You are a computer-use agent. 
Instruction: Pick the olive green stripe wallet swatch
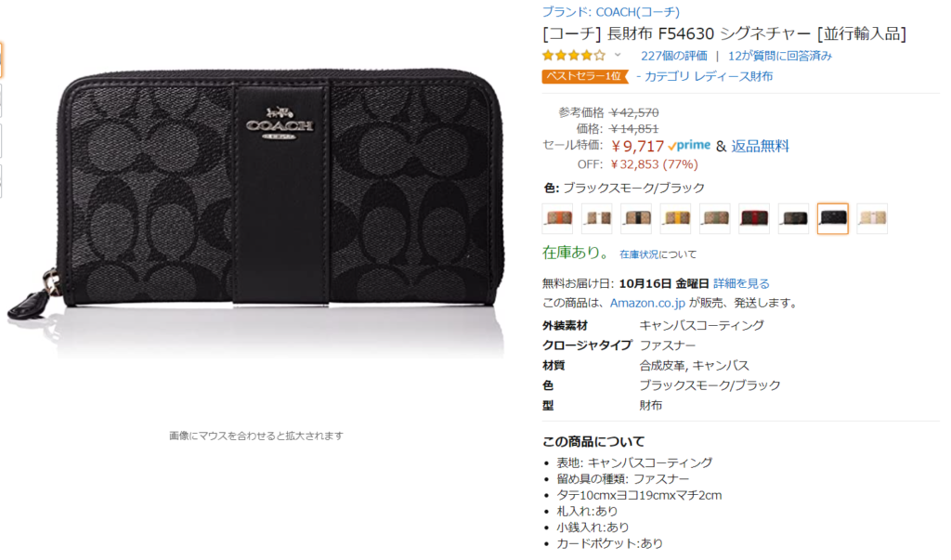[714, 218]
